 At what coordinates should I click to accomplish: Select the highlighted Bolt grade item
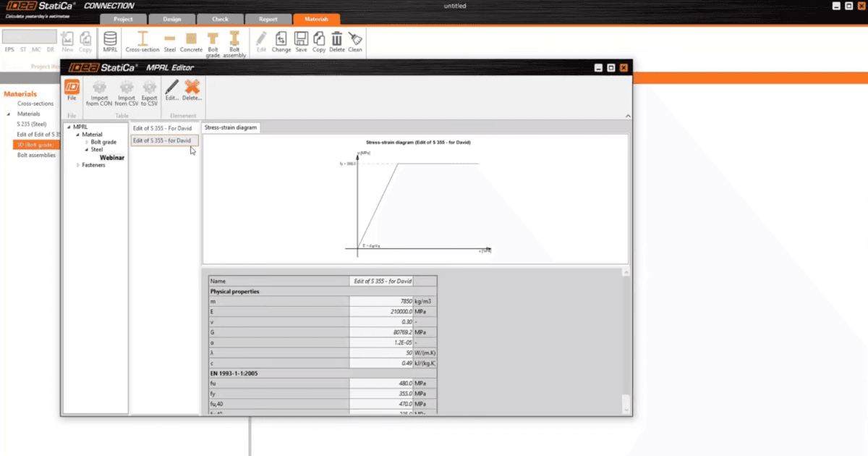click(36, 145)
